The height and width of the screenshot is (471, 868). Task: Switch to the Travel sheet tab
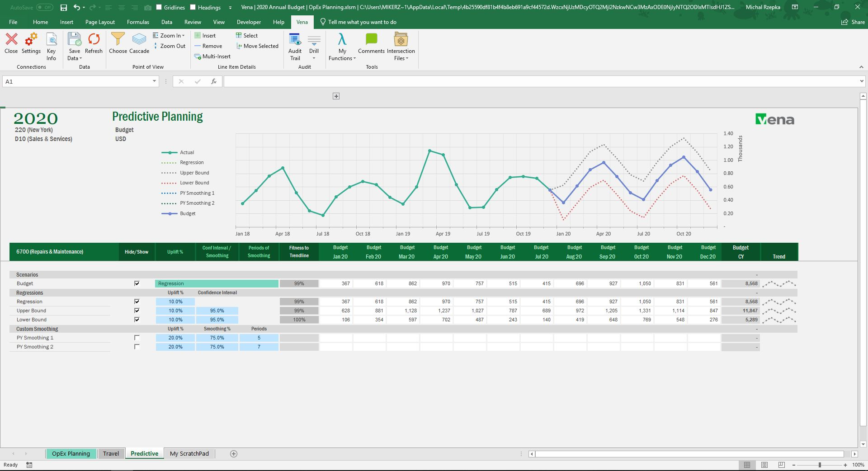pyautogui.click(x=111, y=453)
